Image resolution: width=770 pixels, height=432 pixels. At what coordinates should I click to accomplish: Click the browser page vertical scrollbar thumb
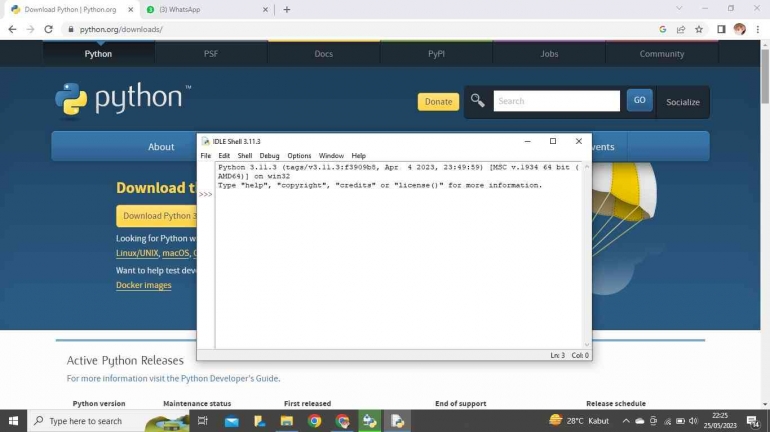tap(765, 76)
